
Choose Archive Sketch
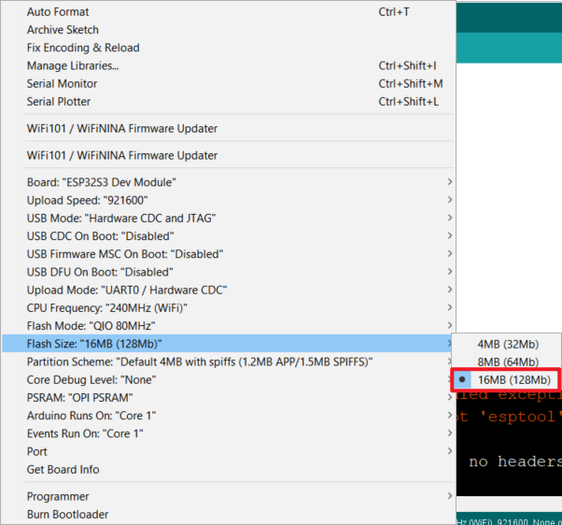229,30
